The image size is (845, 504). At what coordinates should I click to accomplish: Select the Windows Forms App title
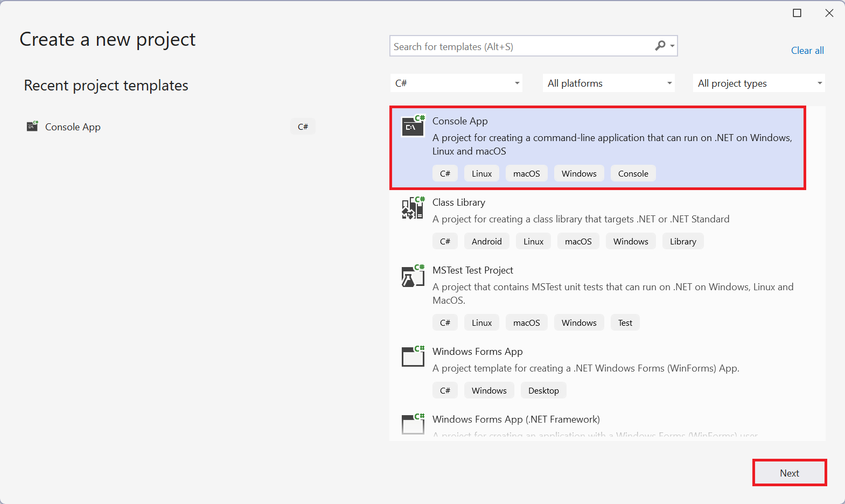[478, 352]
